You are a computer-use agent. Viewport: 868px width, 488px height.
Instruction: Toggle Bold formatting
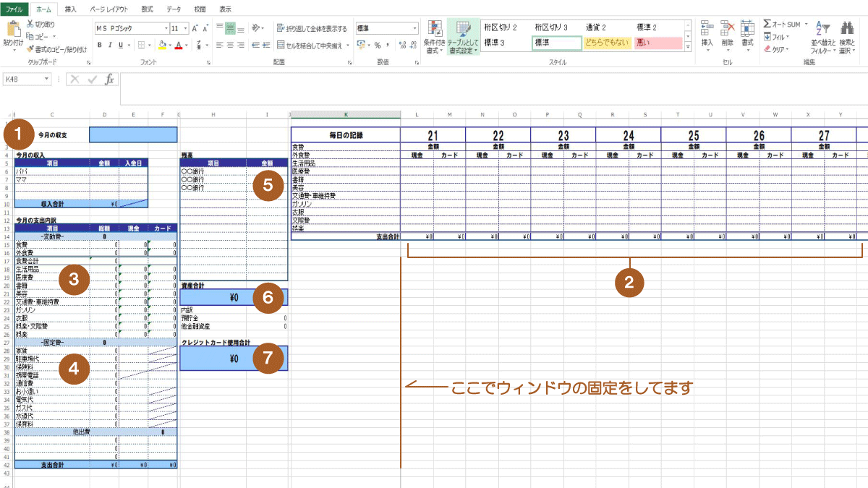100,45
